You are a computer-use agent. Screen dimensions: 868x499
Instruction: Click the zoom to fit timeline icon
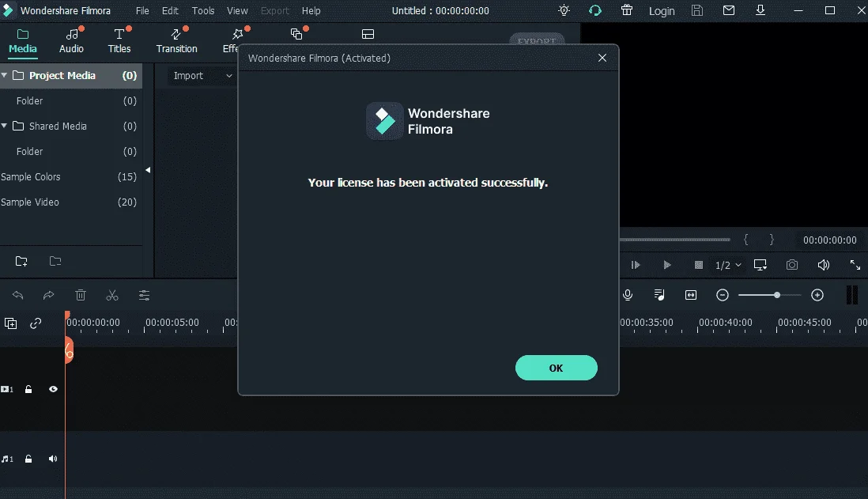(691, 295)
